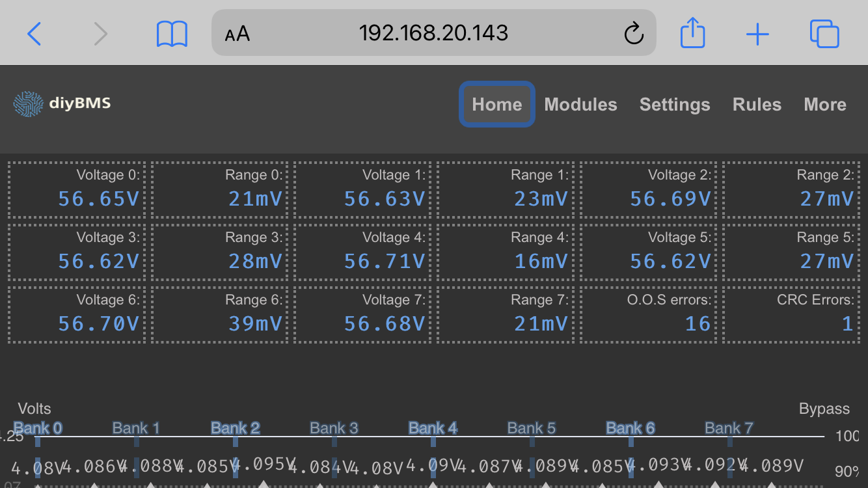The height and width of the screenshot is (488, 868).
Task: Open the Settings page
Action: [x=675, y=104]
